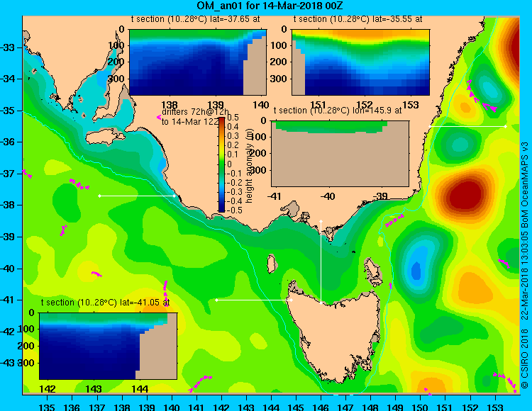The height and width of the screenshot is (411, 532).
Task: Click the magenta drifter track near 153E, -35
Action: (x=481, y=97)
